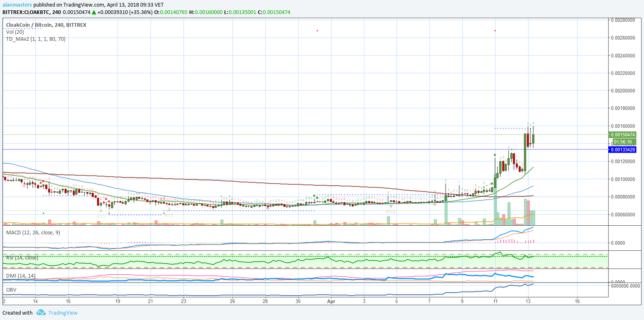Click the 26 date axis label
The height and width of the screenshot is (320, 644).
(x=232, y=301)
